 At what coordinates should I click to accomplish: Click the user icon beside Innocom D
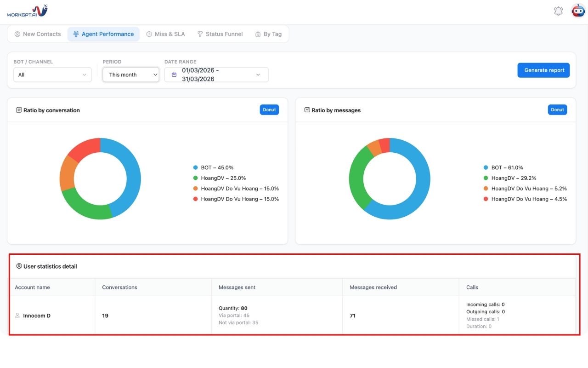click(17, 316)
